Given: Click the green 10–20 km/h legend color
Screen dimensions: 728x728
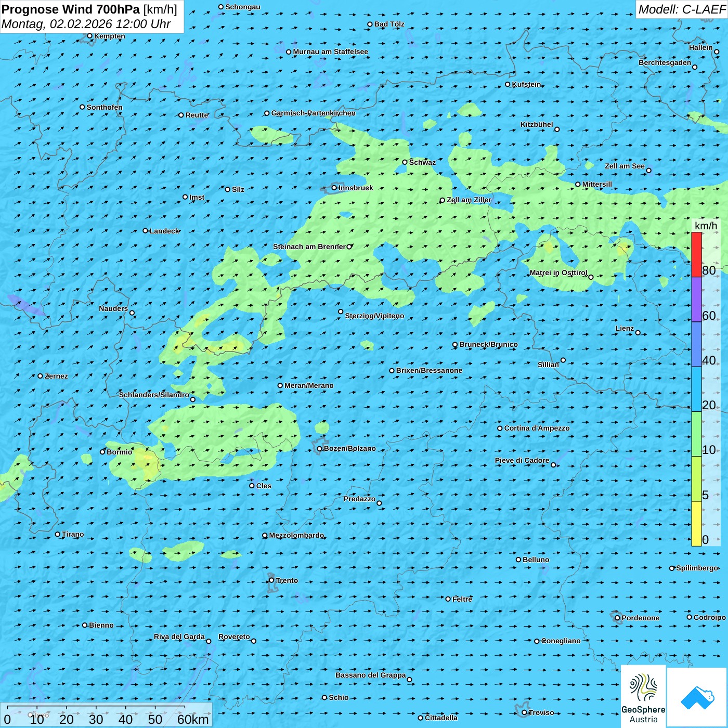Looking at the screenshot, I should [696, 434].
